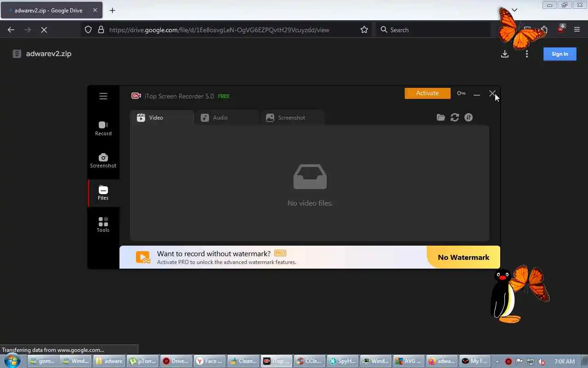This screenshot has width=588, height=368.
Task: Click the penguin desktop mascot
Action: [504, 296]
